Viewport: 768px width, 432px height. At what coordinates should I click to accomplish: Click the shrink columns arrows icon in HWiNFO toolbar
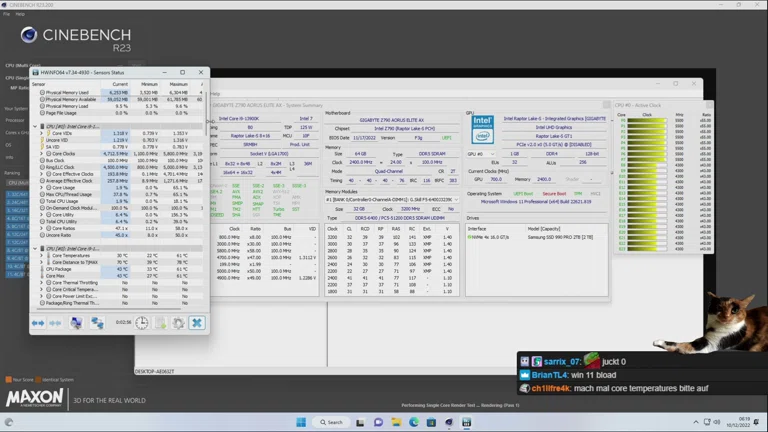click(55, 323)
